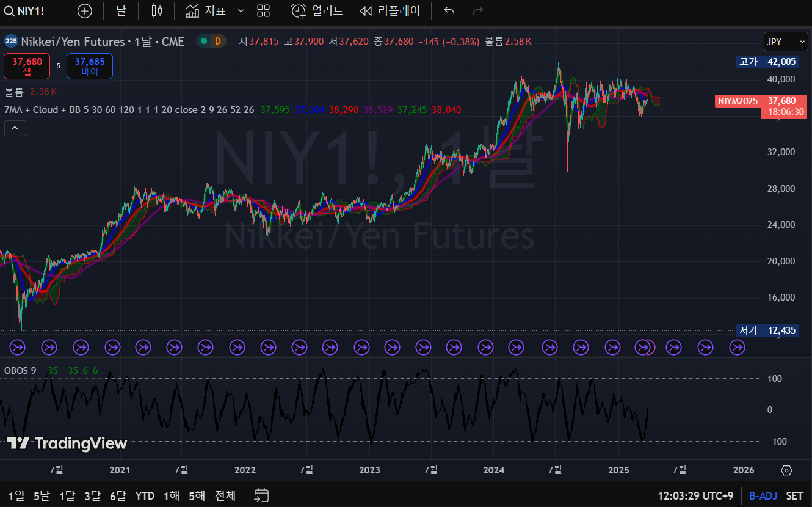Image resolution: width=812 pixels, height=507 pixels.
Task: Click the blue 37,685 바이 buy button
Action: tap(90, 66)
